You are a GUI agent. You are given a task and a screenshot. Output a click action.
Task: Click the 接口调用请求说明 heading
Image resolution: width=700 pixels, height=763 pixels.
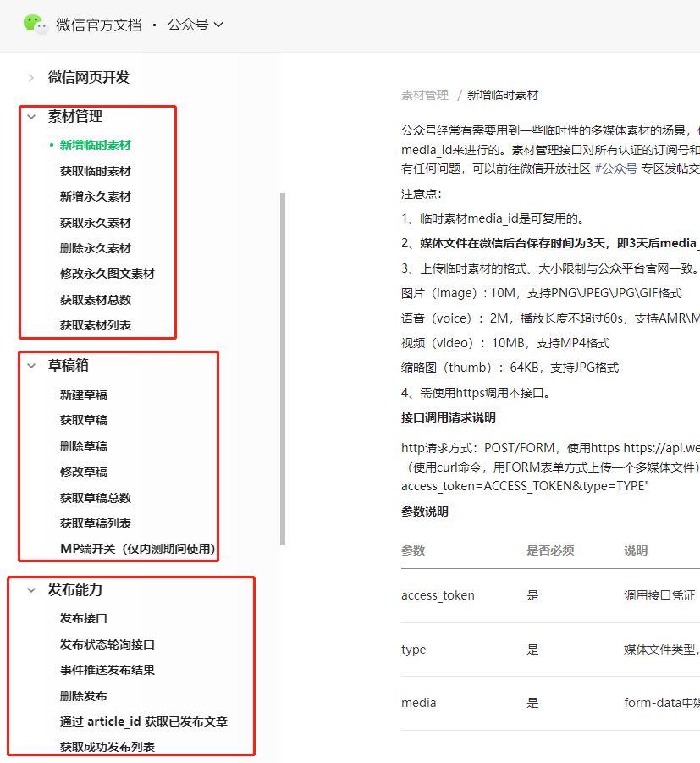tap(449, 418)
